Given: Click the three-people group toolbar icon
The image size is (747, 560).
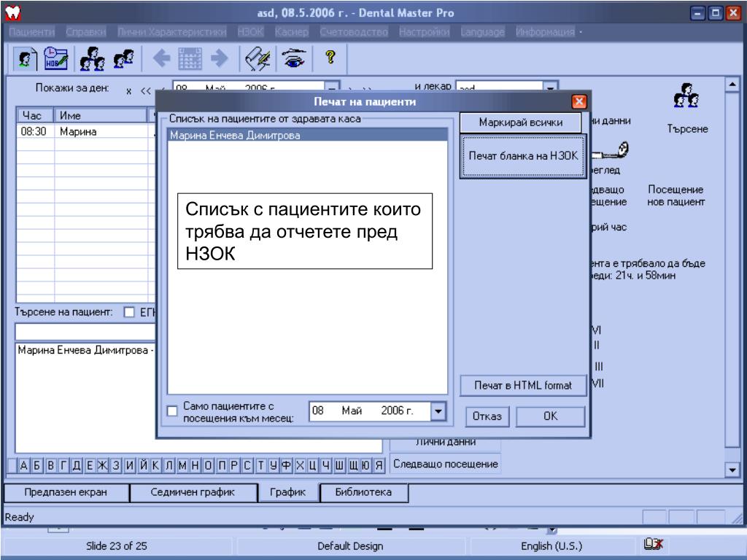Looking at the screenshot, I should 92,58.
